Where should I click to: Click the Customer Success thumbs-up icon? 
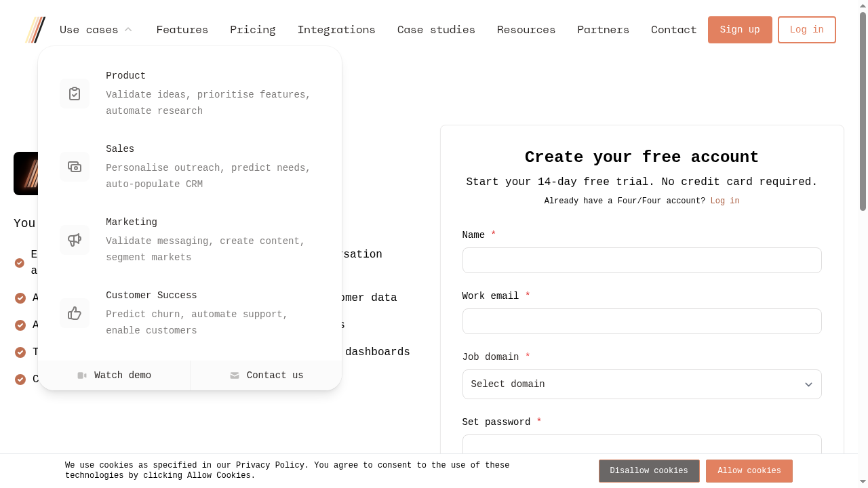75,313
